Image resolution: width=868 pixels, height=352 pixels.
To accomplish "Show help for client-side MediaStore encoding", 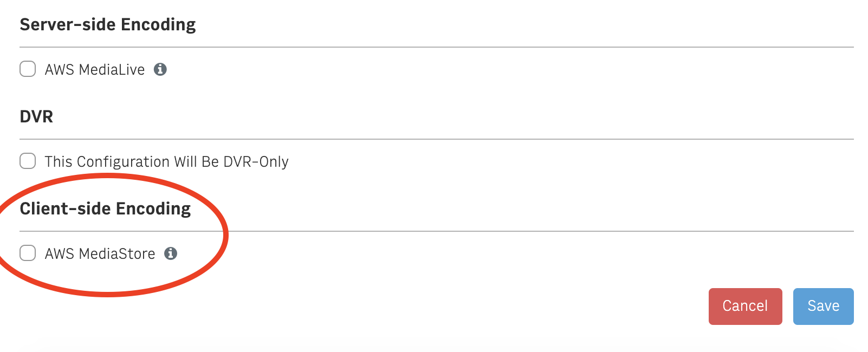I will pyautogui.click(x=171, y=253).
